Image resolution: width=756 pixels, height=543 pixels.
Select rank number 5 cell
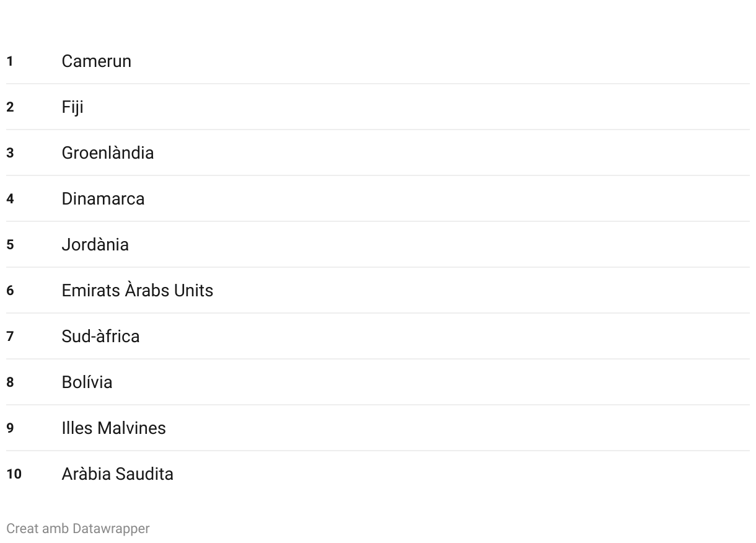pos(10,245)
